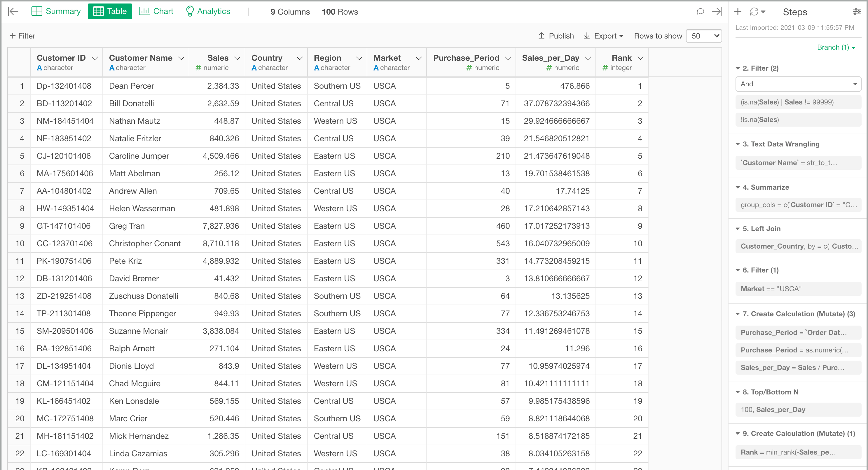Screen dimensions: 868x470
Task: Add a new Filter
Action: (22, 36)
